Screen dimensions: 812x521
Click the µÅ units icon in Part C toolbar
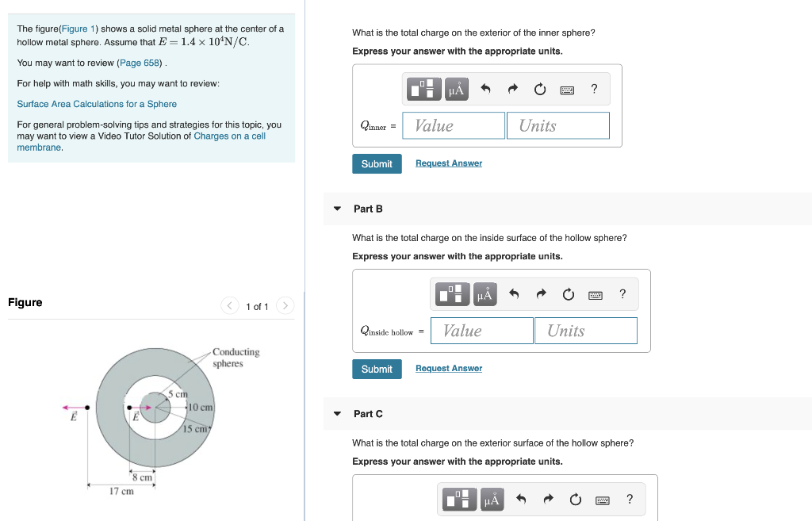click(x=491, y=499)
